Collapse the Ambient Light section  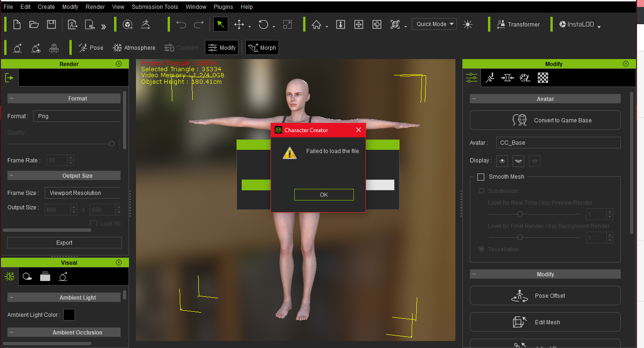click(x=11, y=298)
